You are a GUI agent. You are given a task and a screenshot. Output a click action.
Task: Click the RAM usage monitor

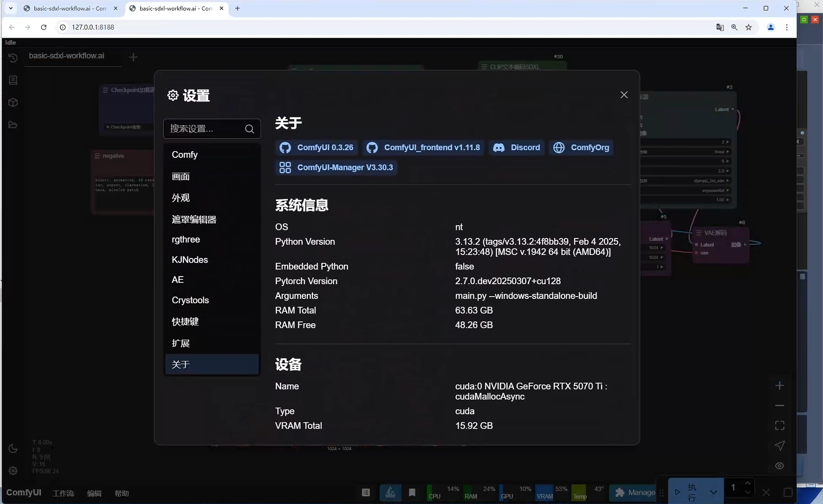479,493
